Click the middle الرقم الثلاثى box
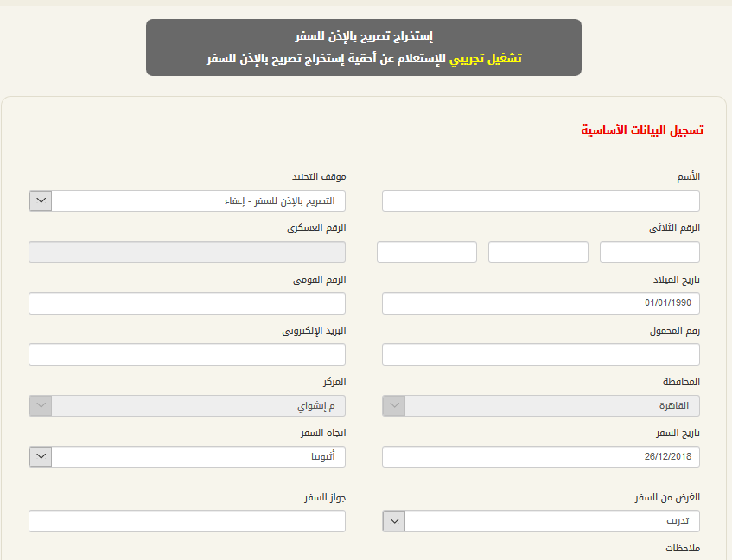The width and height of the screenshot is (732, 560). click(538, 252)
